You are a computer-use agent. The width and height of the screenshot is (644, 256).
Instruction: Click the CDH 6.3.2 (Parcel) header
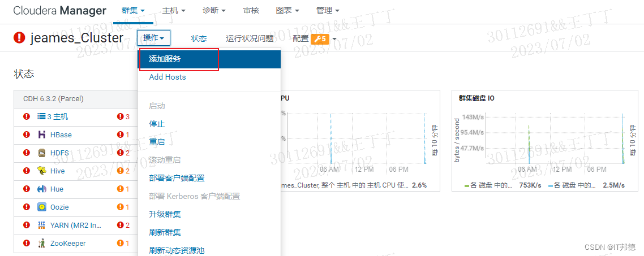pyautogui.click(x=54, y=99)
